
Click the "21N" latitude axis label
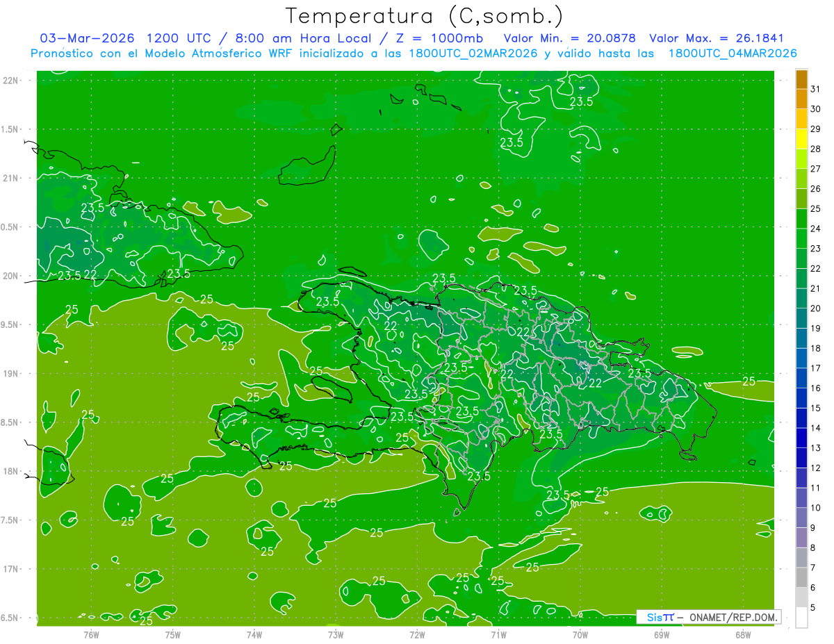click(x=10, y=178)
